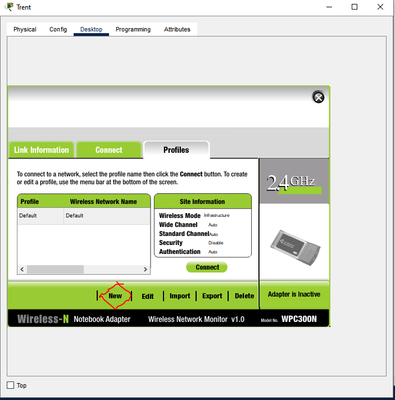Edit the selected profile
395x400 pixels.
(x=148, y=296)
